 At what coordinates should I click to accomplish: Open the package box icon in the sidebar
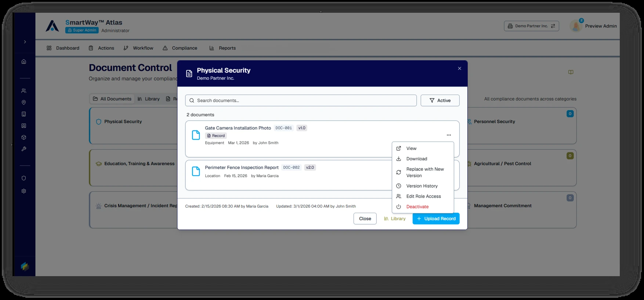click(x=24, y=138)
